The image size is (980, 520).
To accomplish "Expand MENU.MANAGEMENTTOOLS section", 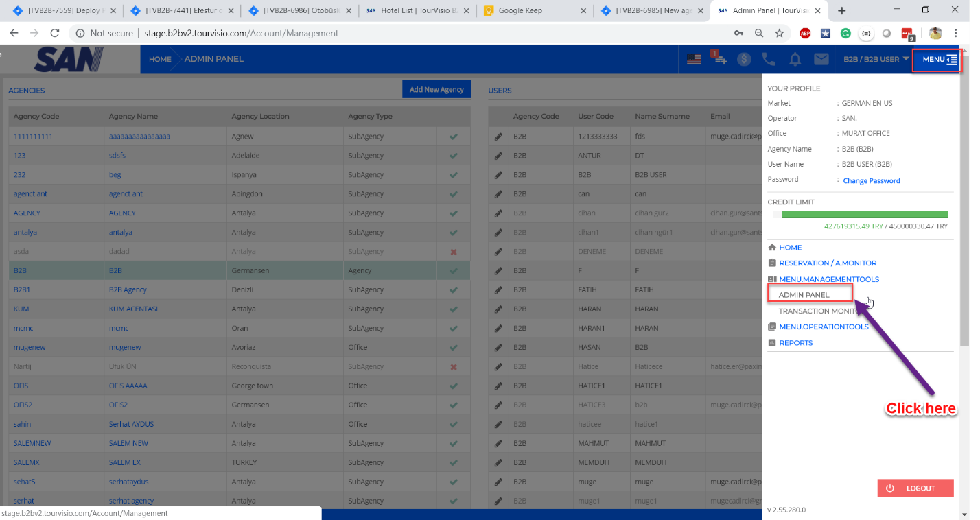I will click(828, 279).
